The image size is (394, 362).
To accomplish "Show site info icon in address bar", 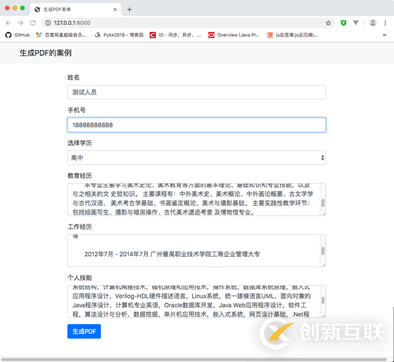I will (x=48, y=23).
